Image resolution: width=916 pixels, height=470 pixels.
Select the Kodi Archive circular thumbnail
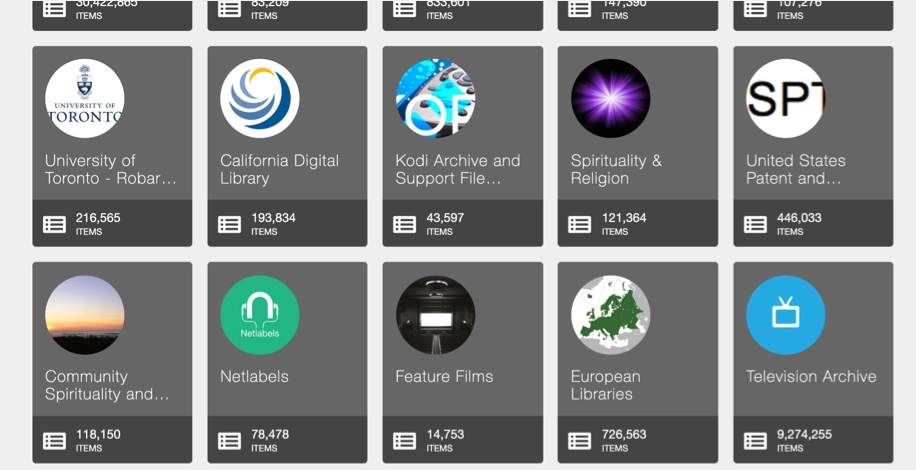point(435,99)
